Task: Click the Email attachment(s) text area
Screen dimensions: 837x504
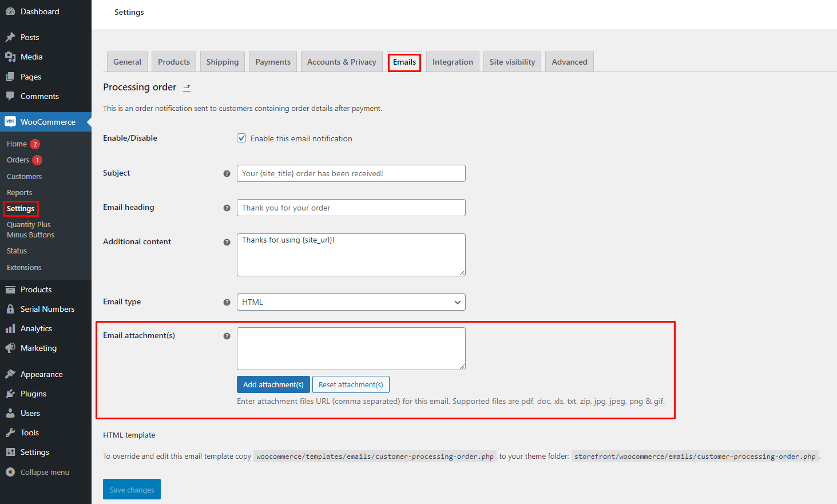Action: pos(351,349)
